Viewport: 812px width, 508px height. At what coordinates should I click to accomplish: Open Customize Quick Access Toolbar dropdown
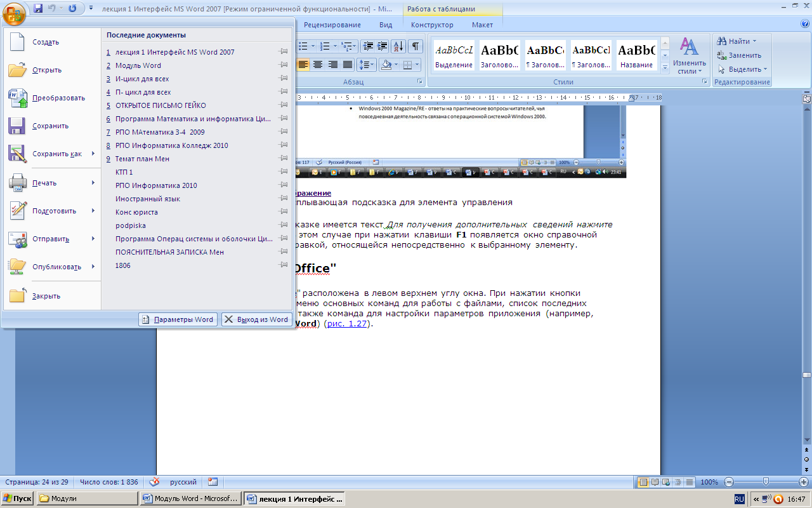pyautogui.click(x=91, y=9)
